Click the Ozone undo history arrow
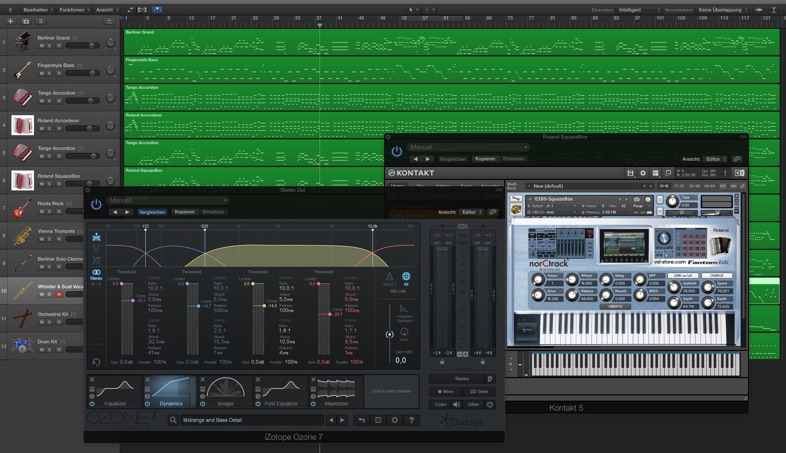 362,420
